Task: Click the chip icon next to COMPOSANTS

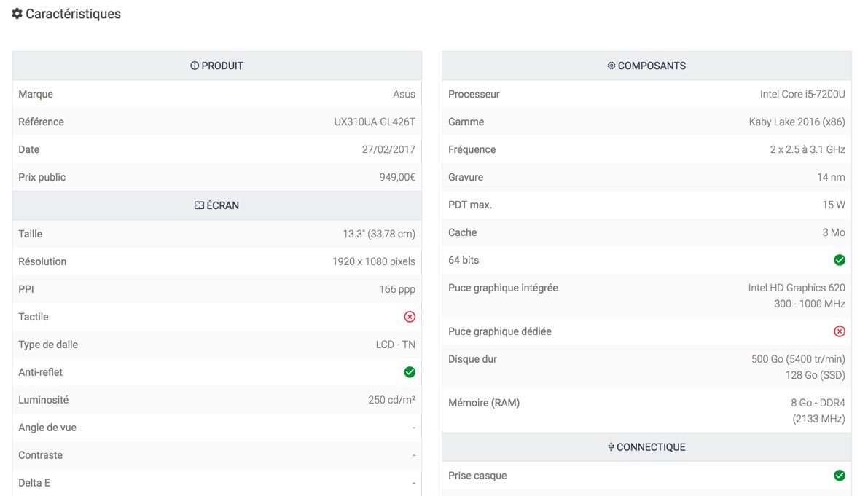Action: (611, 66)
